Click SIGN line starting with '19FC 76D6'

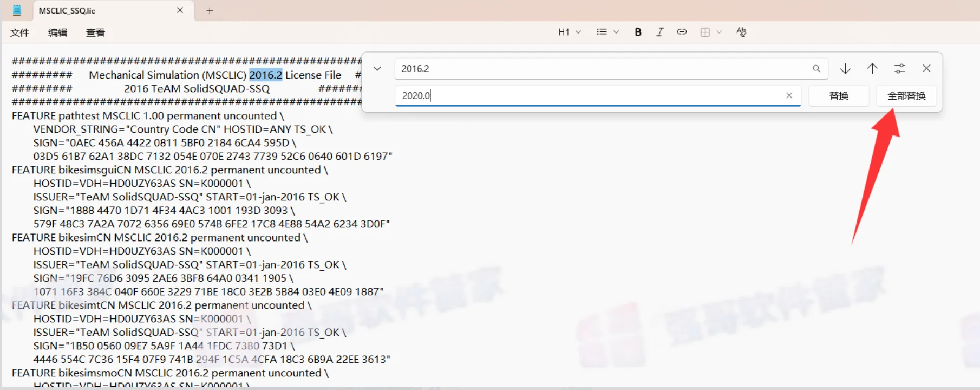coord(164,278)
